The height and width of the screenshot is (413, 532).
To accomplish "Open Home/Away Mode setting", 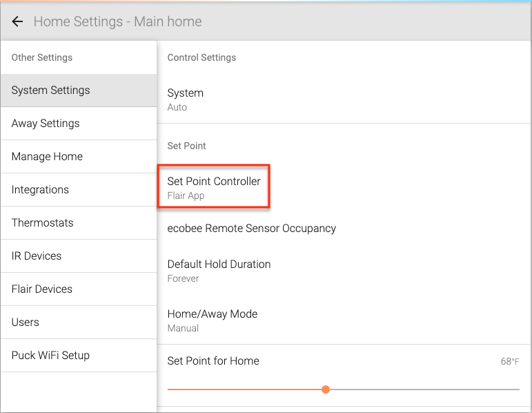I will point(344,320).
